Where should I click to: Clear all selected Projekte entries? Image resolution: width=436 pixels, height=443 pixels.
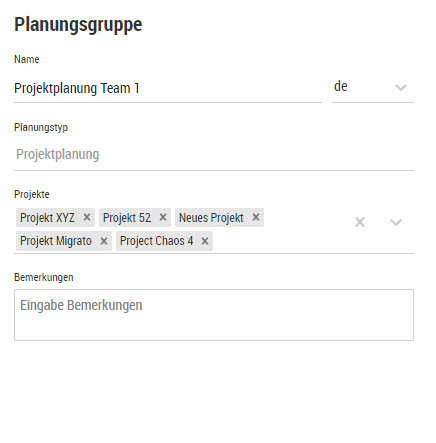(360, 222)
